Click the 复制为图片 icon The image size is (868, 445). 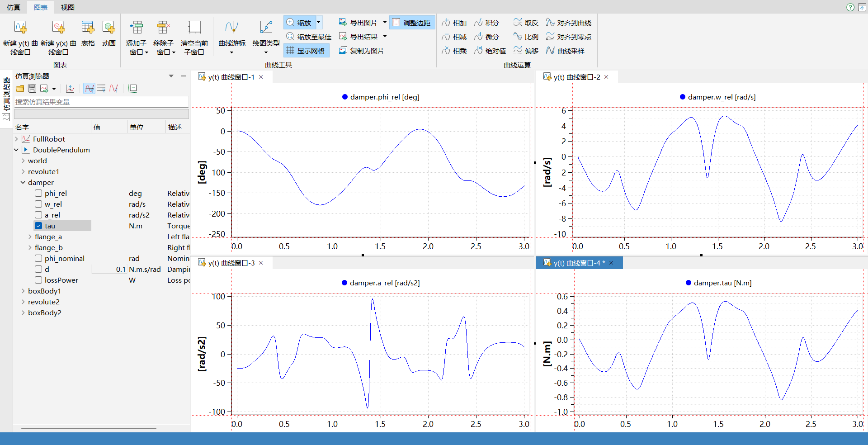343,51
